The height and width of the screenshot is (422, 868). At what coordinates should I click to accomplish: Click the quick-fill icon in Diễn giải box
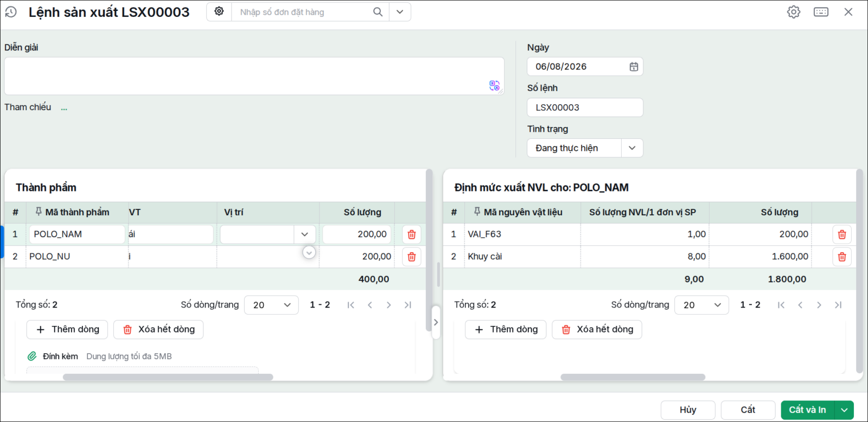[494, 86]
